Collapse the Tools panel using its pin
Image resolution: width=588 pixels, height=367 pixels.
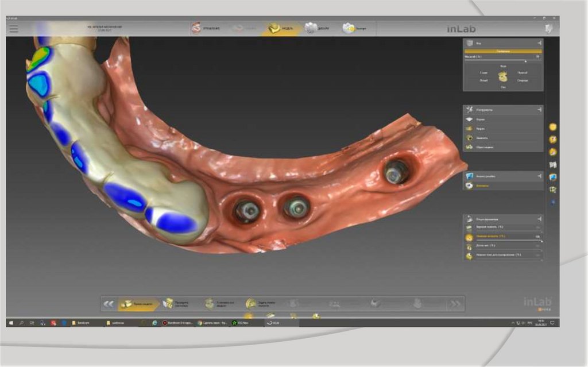point(539,109)
